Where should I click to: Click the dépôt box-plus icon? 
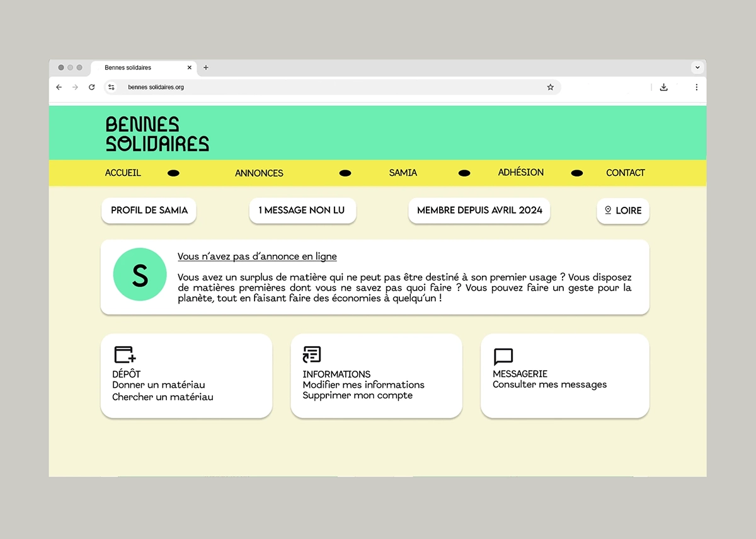[125, 355]
